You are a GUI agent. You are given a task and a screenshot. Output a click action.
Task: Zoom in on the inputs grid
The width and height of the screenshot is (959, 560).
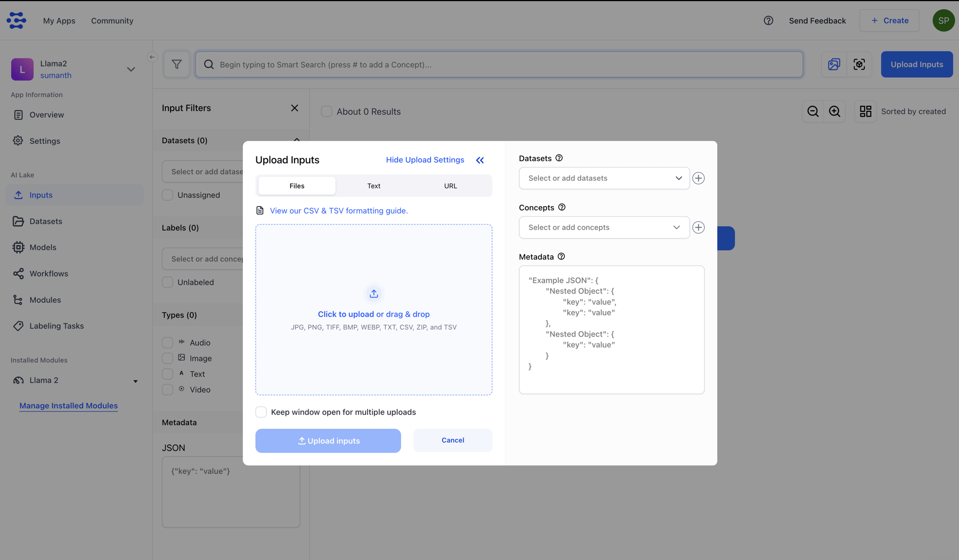(x=834, y=111)
